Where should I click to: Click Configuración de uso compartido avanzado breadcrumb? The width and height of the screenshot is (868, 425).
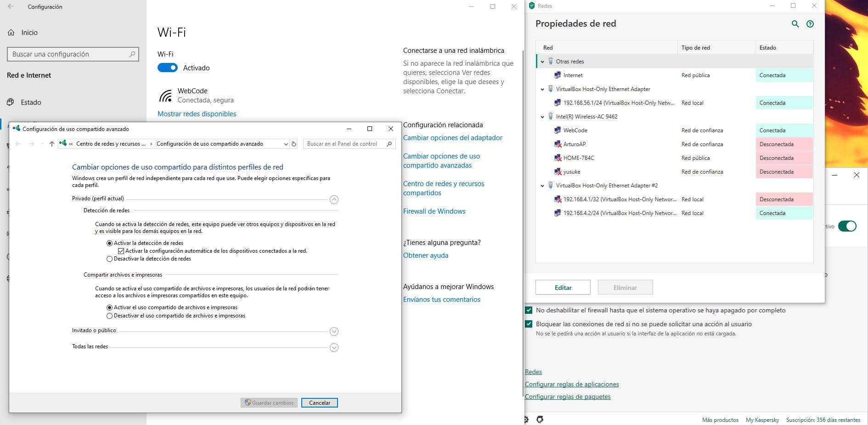tap(210, 144)
